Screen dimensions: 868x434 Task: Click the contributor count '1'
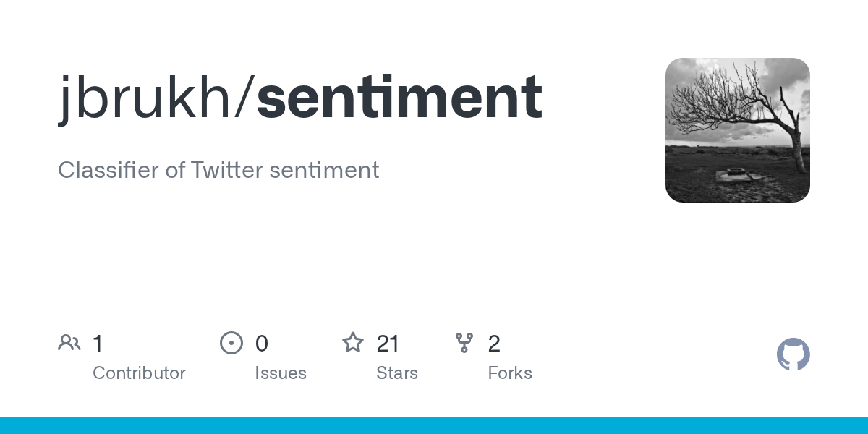(98, 344)
